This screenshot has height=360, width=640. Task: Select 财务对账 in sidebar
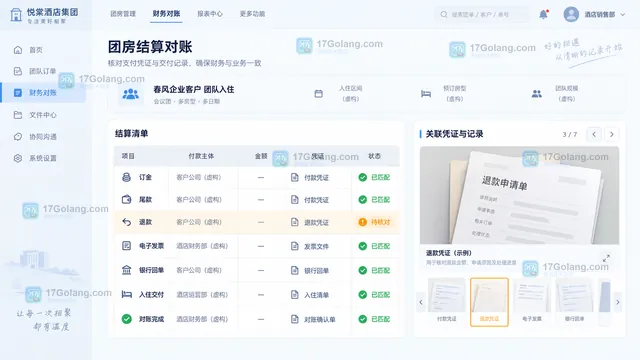42,93
